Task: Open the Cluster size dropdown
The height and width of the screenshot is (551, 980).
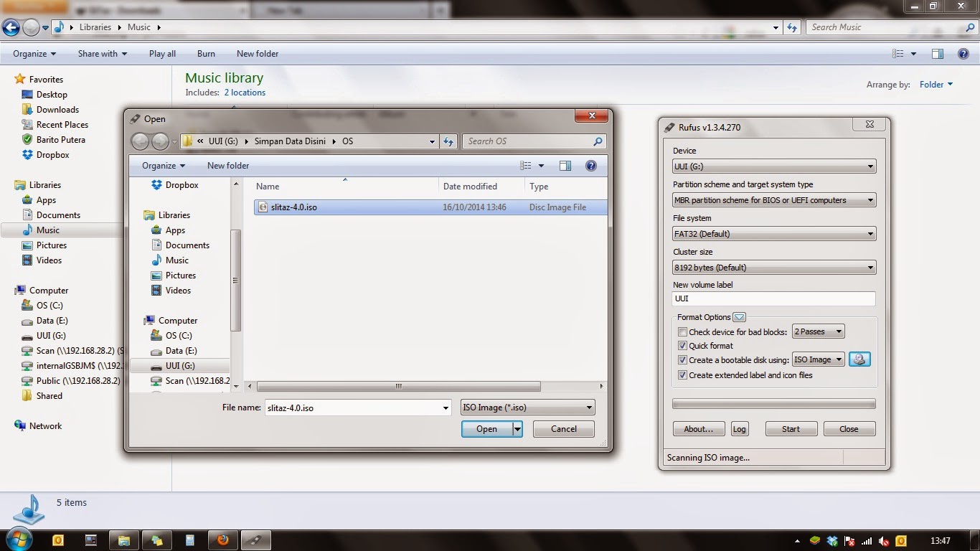Action: click(x=774, y=268)
